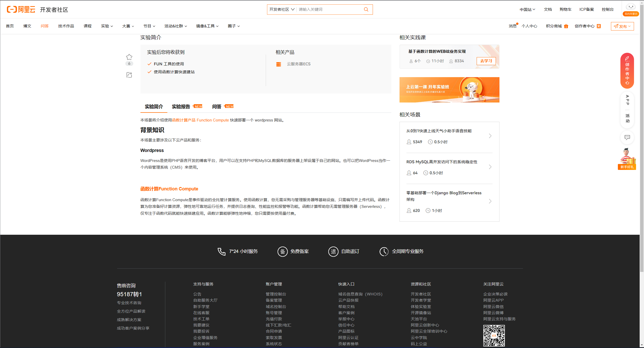This screenshot has height=348, width=644.
Task: Open chevron for Django Blog到Serverless scenario
Action: [490, 201]
